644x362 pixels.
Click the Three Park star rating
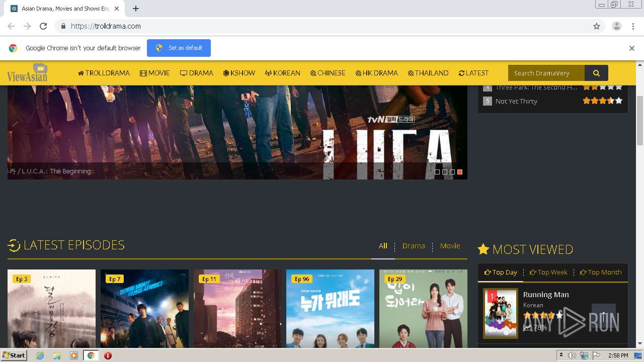point(603,87)
